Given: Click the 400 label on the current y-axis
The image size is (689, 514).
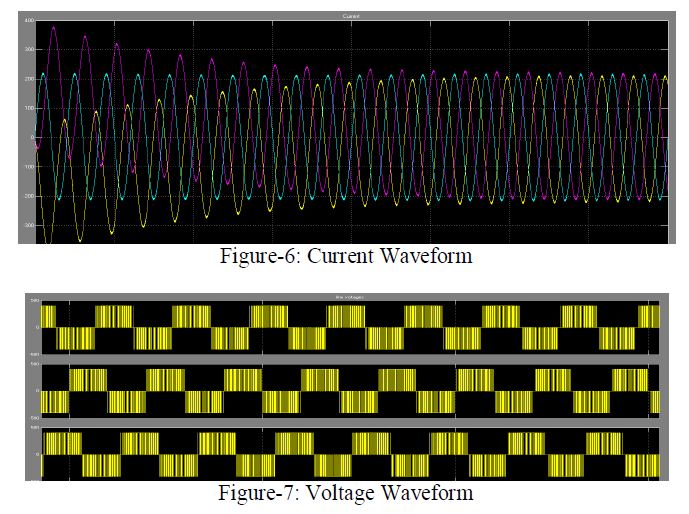Looking at the screenshot, I should point(27,20).
